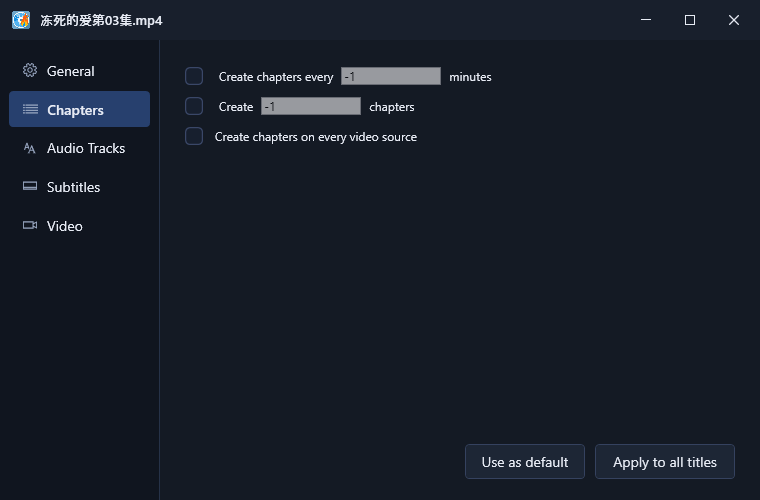Close the settings window
Screen dimensions: 760x500
(x=734, y=20)
